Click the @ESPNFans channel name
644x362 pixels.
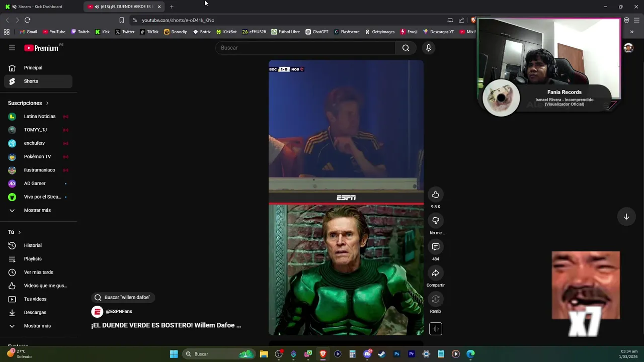tap(119, 312)
